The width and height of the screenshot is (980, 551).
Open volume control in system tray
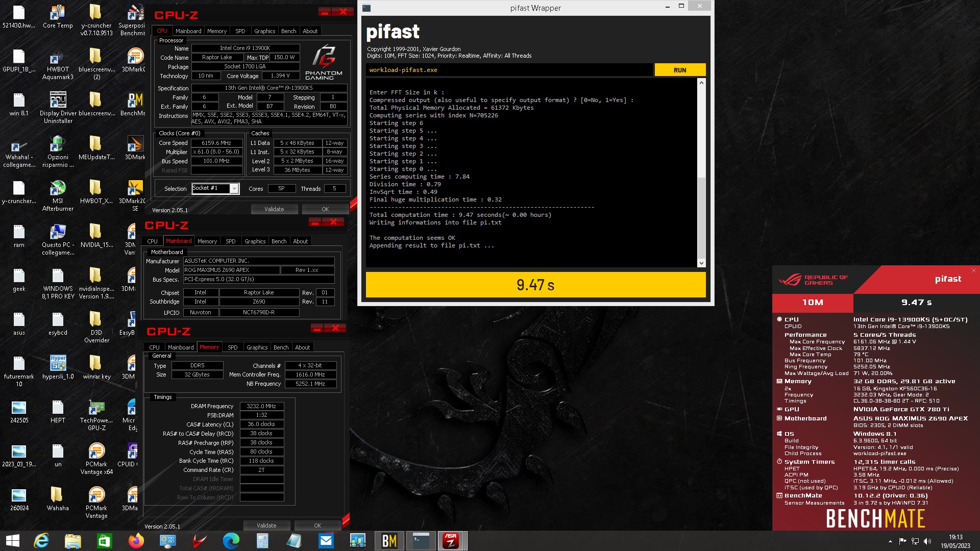click(x=927, y=541)
